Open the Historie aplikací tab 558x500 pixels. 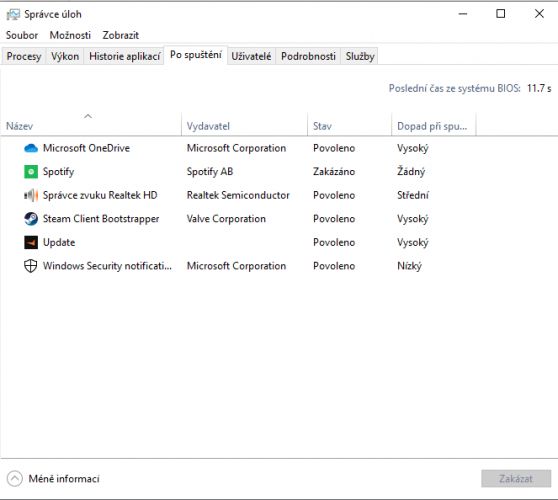click(x=124, y=56)
